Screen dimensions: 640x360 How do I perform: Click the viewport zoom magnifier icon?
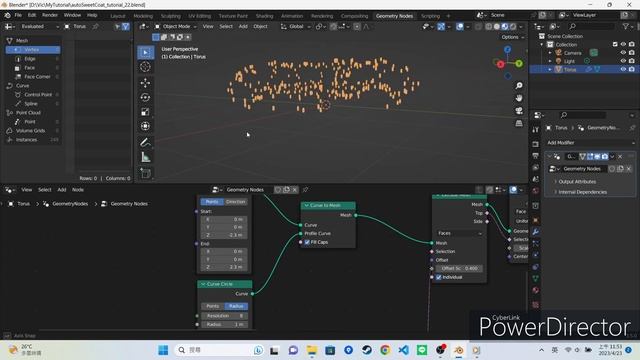[x=519, y=86]
